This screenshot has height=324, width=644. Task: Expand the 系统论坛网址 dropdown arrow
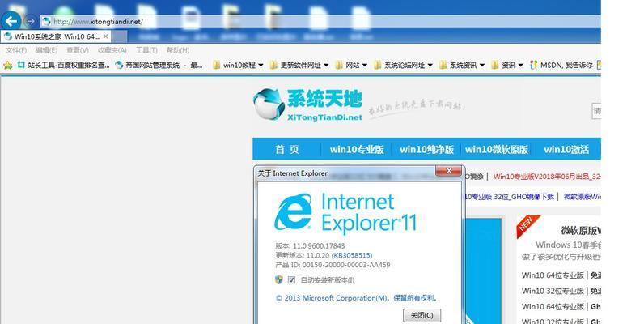[x=430, y=66]
